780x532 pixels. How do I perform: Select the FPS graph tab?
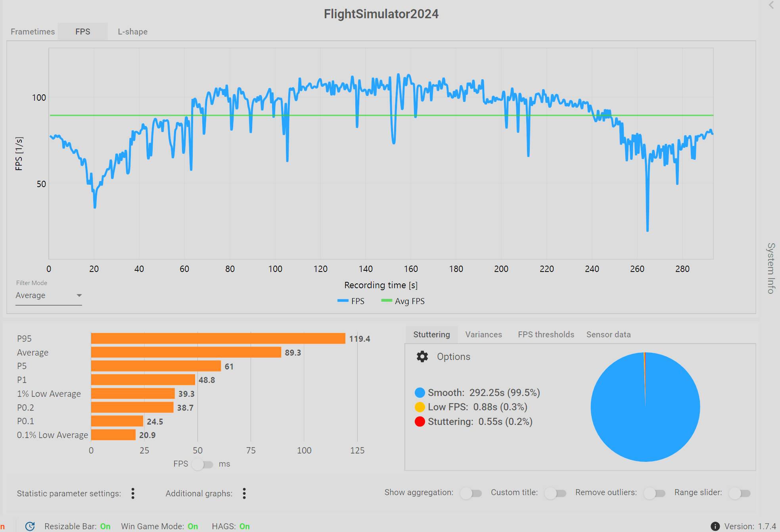[x=82, y=32]
